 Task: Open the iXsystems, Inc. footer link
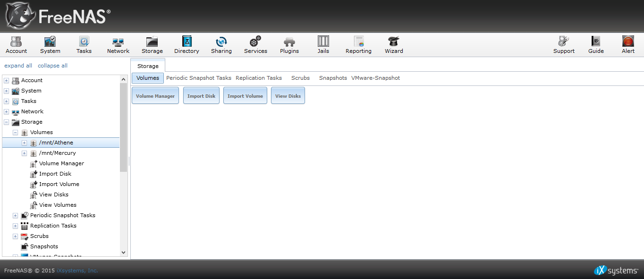click(77, 271)
